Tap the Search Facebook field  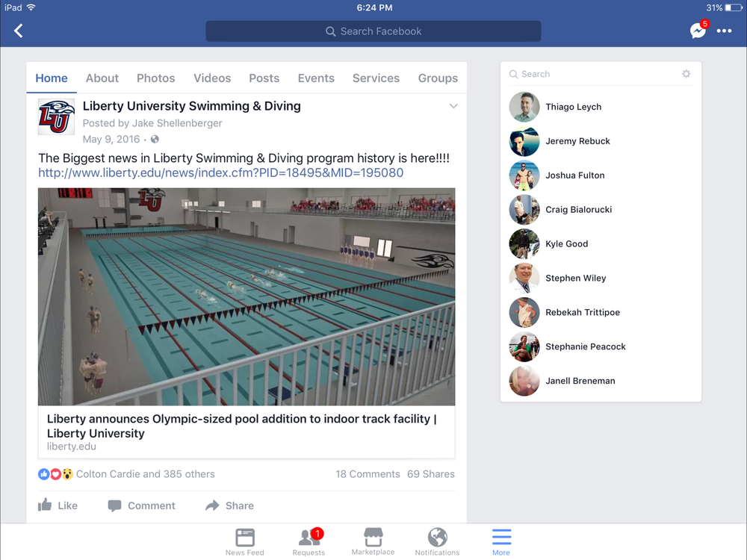tap(373, 31)
